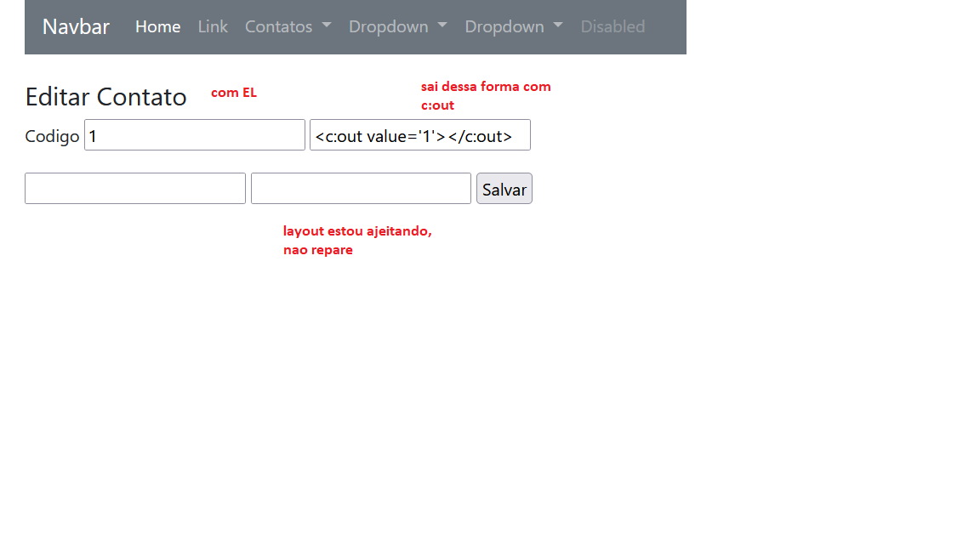Click the Navbar brand link
980x551 pixels.
pos(76,27)
